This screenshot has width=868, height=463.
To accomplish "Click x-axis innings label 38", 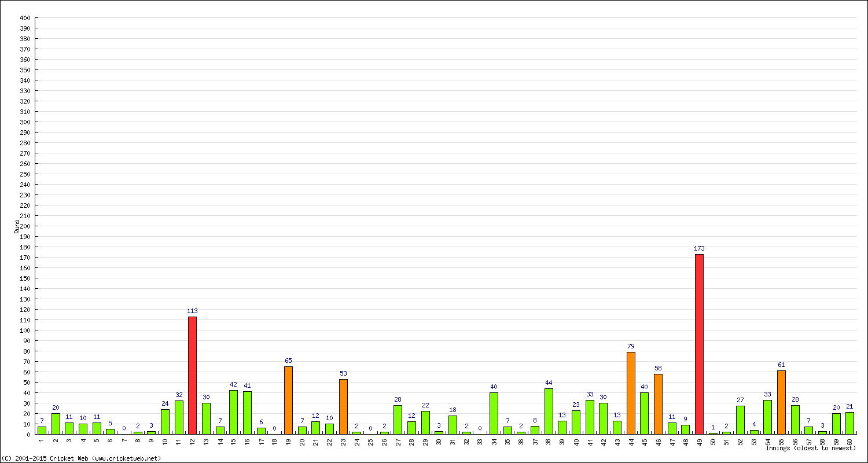I will (x=549, y=441).
